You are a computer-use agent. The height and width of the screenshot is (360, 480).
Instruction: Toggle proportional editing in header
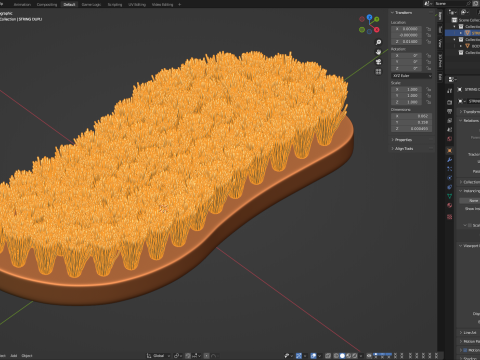click(207, 356)
